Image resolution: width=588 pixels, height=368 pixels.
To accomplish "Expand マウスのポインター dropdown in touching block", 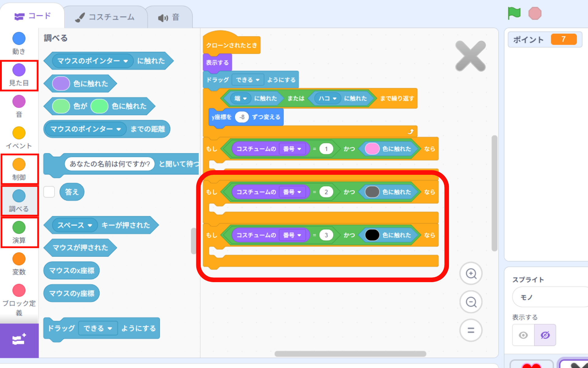I will coord(126,61).
